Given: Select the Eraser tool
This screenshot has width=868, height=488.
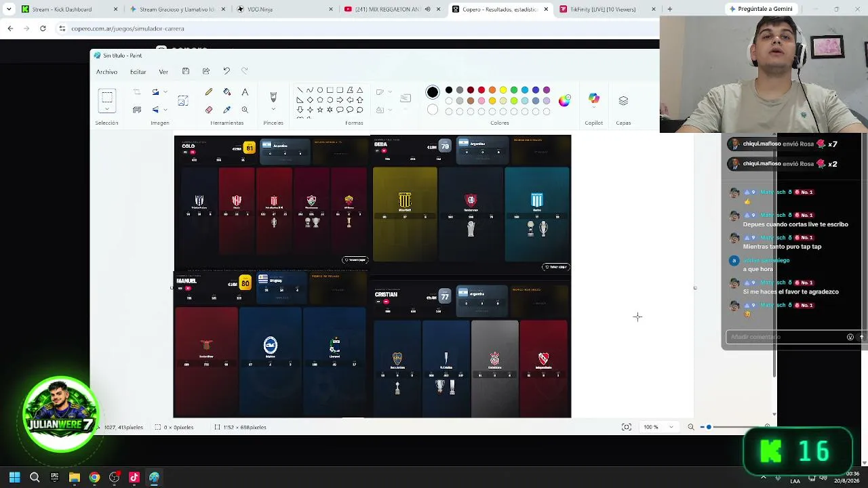Looking at the screenshot, I should click(209, 110).
